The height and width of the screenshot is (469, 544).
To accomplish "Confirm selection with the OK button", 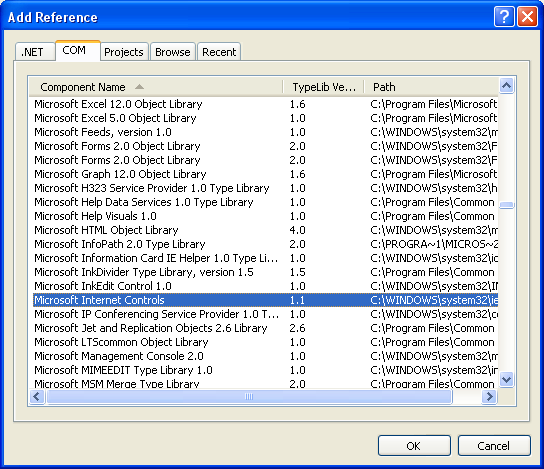I will click(414, 445).
